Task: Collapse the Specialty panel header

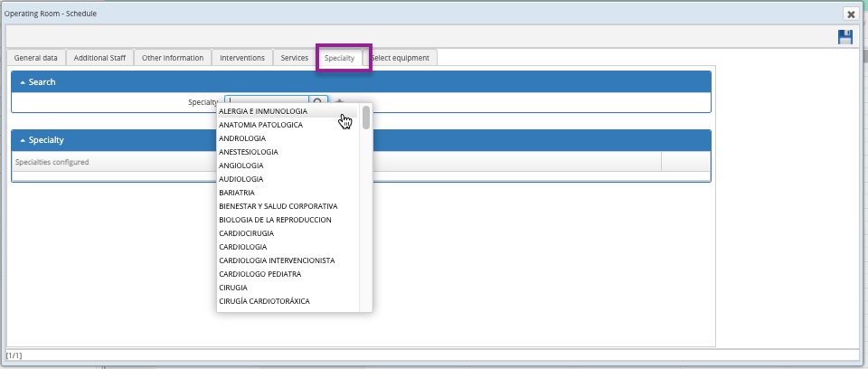Action: [x=361, y=140]
